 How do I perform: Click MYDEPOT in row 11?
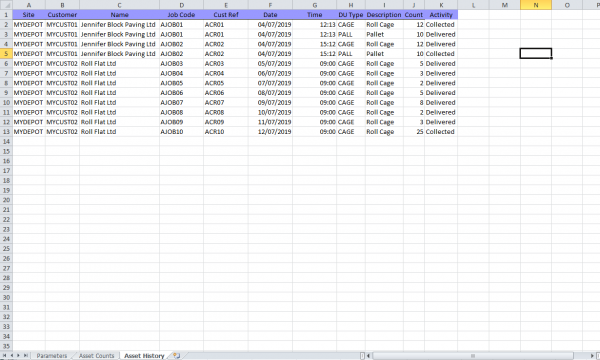[x=29, y=112]
